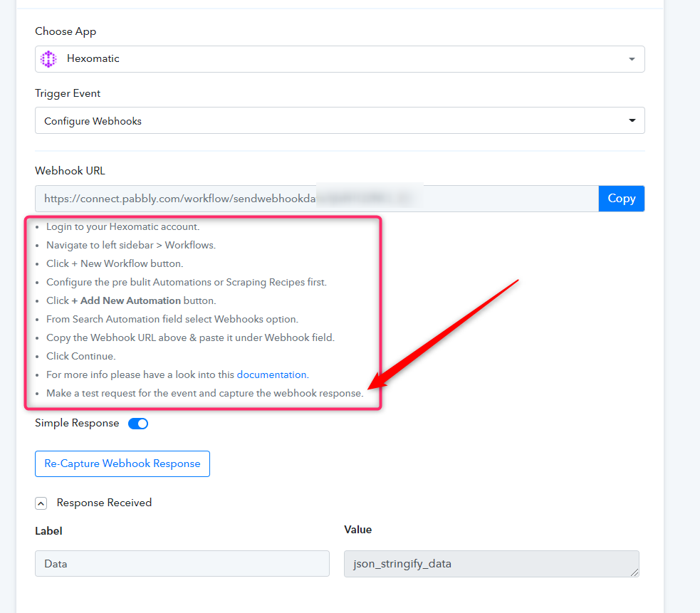Click 'Navigate to left sidebar > Workflows.' text
Image resolution: width=700 pixels, height=613 pixels.
131,245
